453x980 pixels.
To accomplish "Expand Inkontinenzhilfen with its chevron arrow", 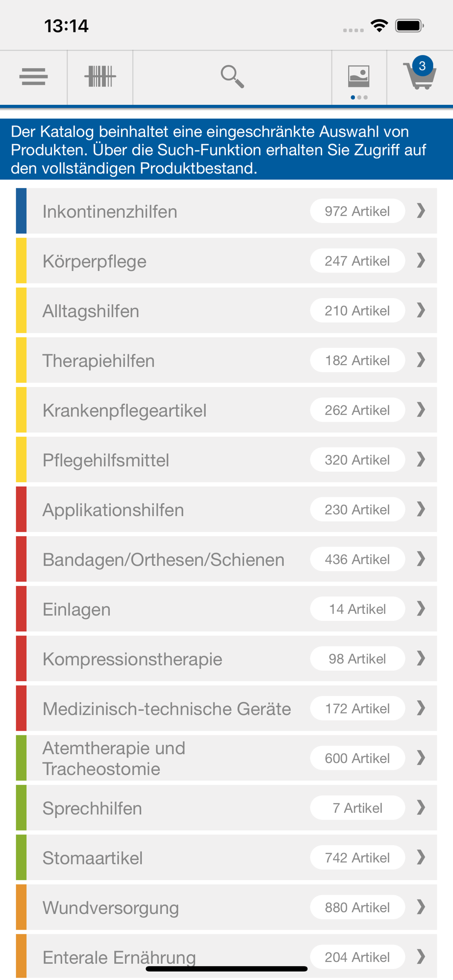I will pos(421,211).
